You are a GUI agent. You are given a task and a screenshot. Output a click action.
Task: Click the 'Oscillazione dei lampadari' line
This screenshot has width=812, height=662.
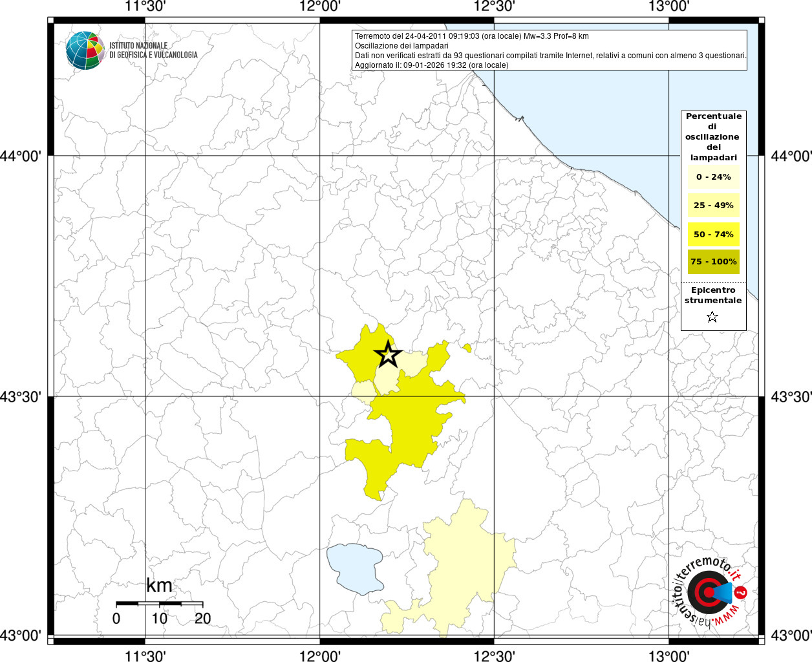[401, 46]
